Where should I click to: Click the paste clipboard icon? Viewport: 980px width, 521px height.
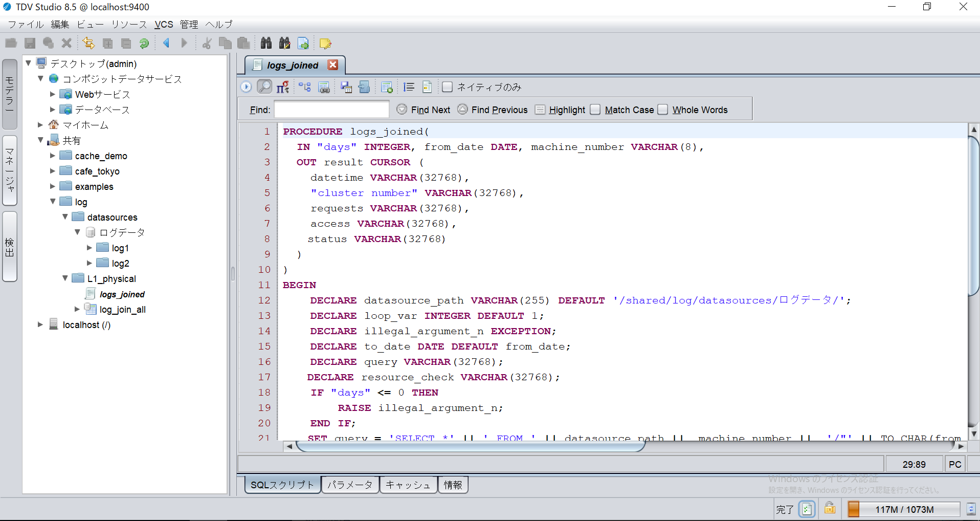point(244,44)
